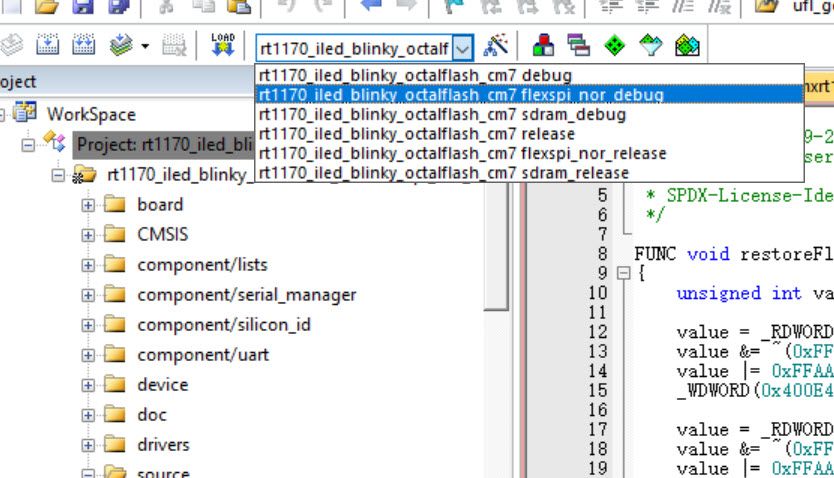
Task: Click the Batch Build layered icon
Action: click(121, 46)
